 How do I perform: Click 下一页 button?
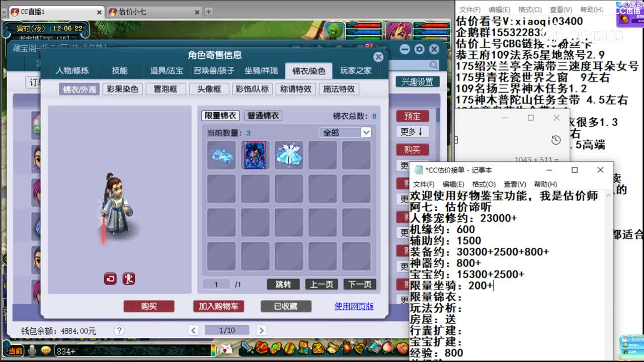(360, 285)
